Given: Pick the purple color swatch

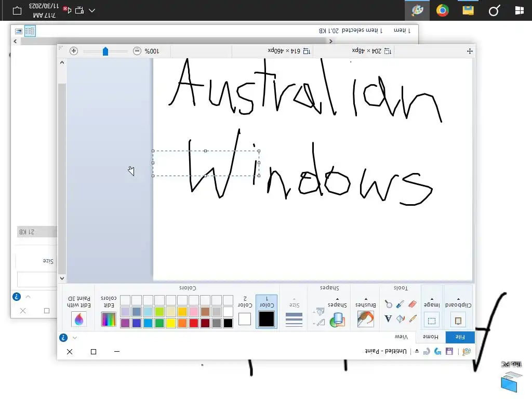Looking at the screenshot, I should 125,323.
